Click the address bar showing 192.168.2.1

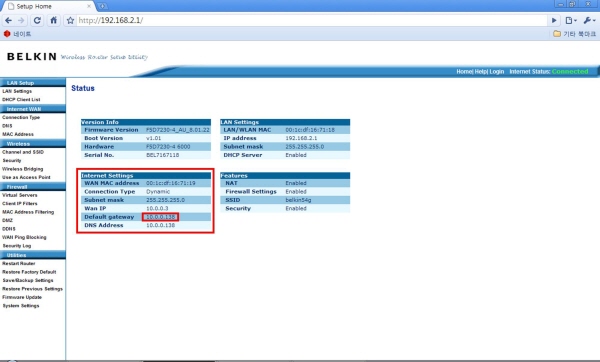(x=312, y=20)
